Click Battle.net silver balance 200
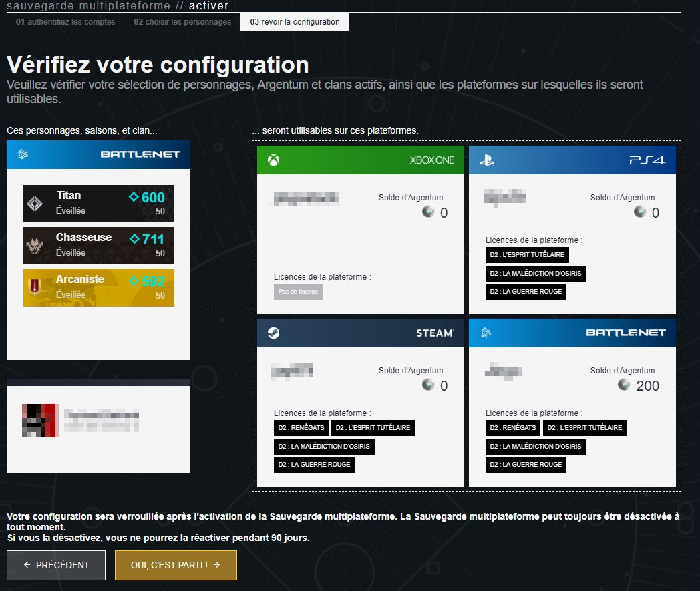Viewport: 700px width, 591px height. pos(647,386)
